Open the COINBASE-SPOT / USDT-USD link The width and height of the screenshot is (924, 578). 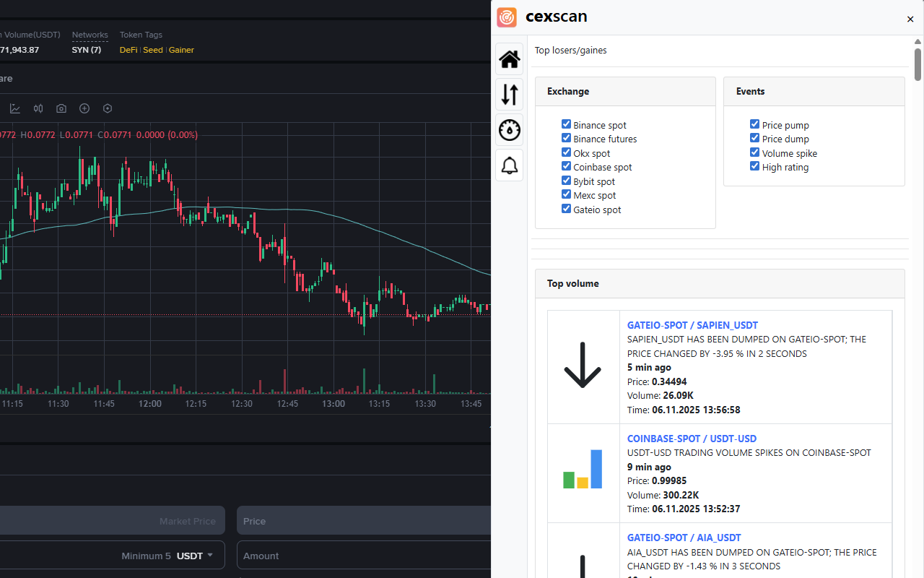point(692,439)
